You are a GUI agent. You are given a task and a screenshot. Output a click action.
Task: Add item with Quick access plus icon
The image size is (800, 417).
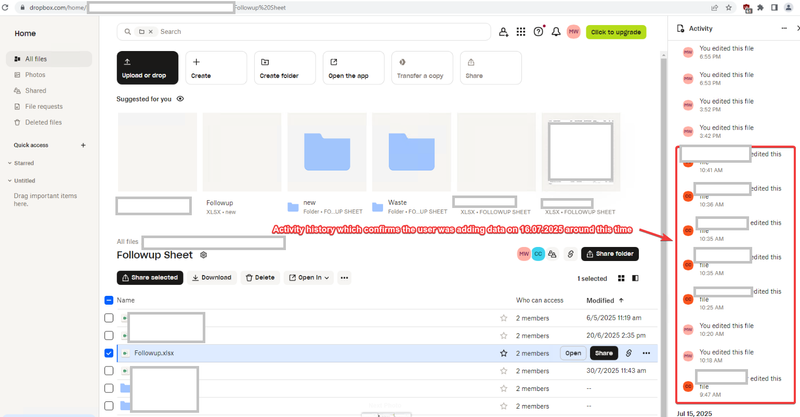(x=83, y=145)
